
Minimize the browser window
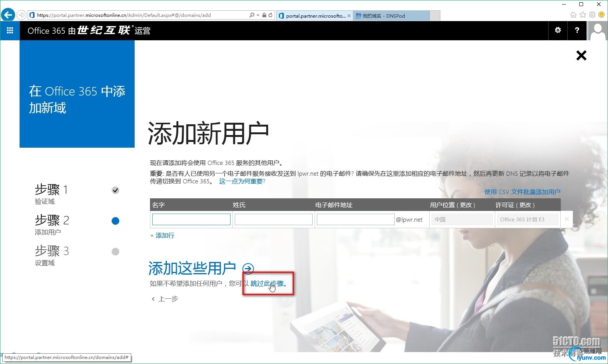tap(564, 4)
